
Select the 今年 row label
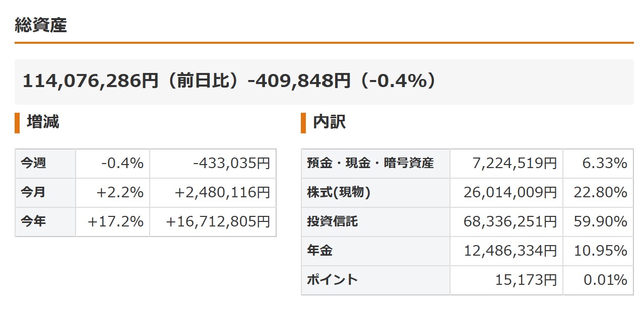click(33, 221)
